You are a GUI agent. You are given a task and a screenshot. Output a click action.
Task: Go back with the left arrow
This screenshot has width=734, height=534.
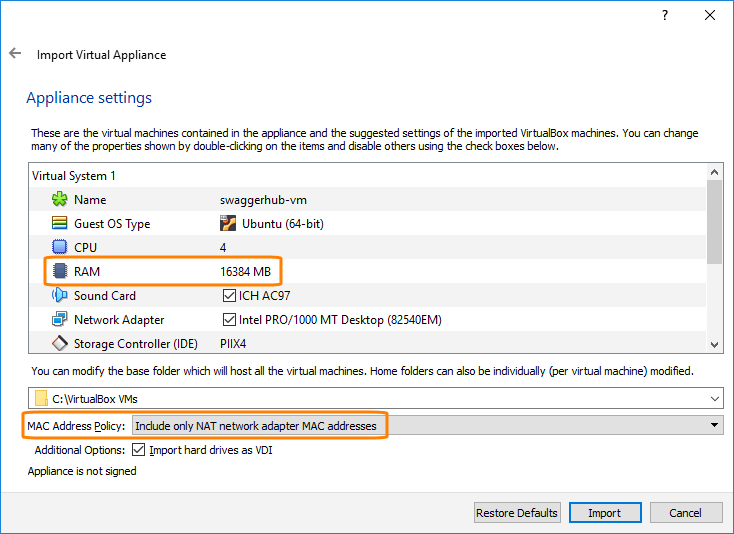pyautogui.click(x=15, y=53)
